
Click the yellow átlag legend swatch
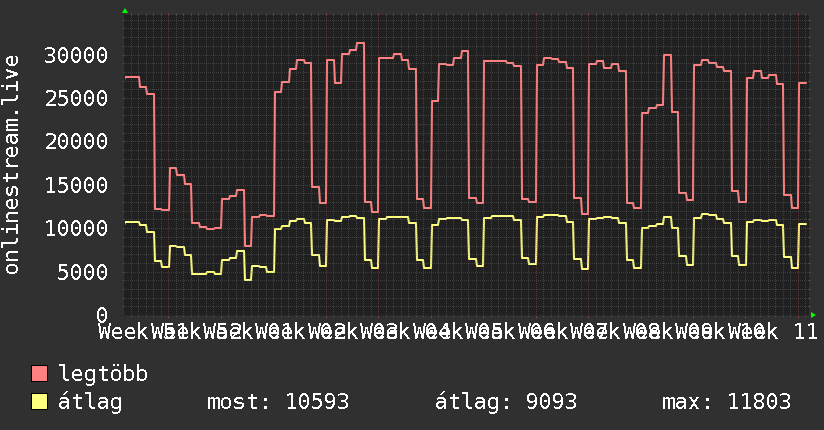pos(39,402)
